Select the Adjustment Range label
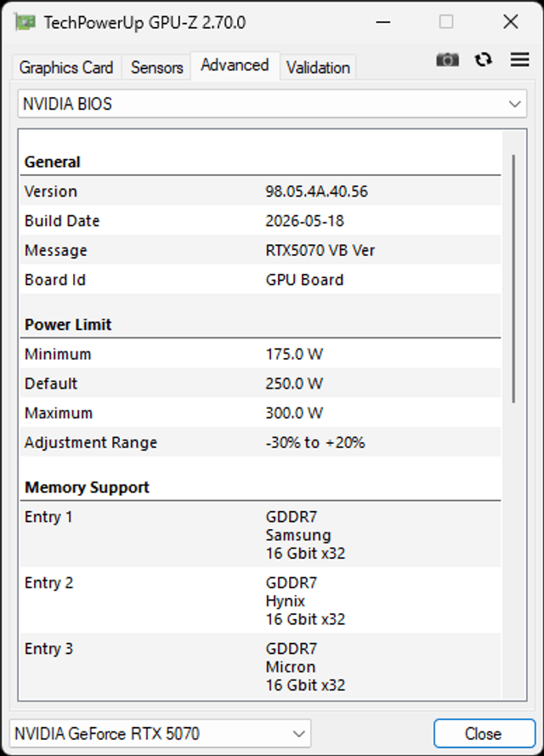544x756 pixels. point(91,442)
